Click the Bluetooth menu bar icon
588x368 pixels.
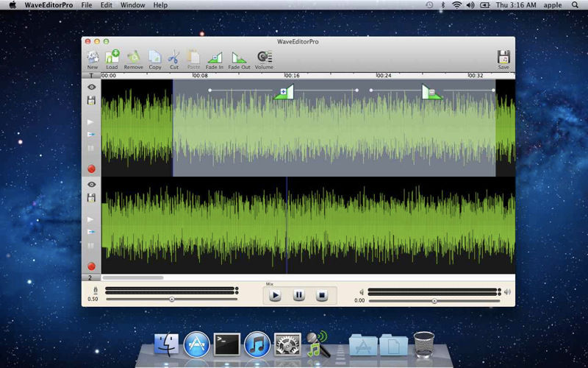[442, 5]
